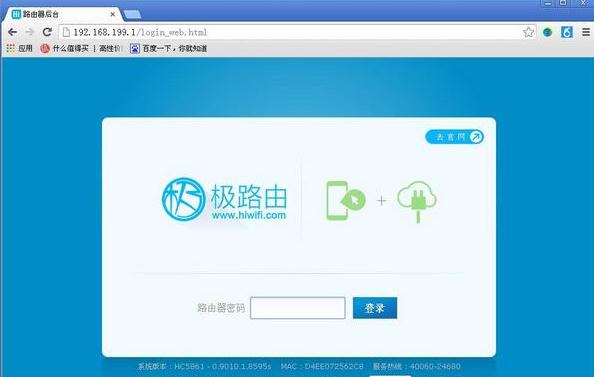Open the 百度一下 bookmark
Screen dimensions: 594x377
[168, 48]
